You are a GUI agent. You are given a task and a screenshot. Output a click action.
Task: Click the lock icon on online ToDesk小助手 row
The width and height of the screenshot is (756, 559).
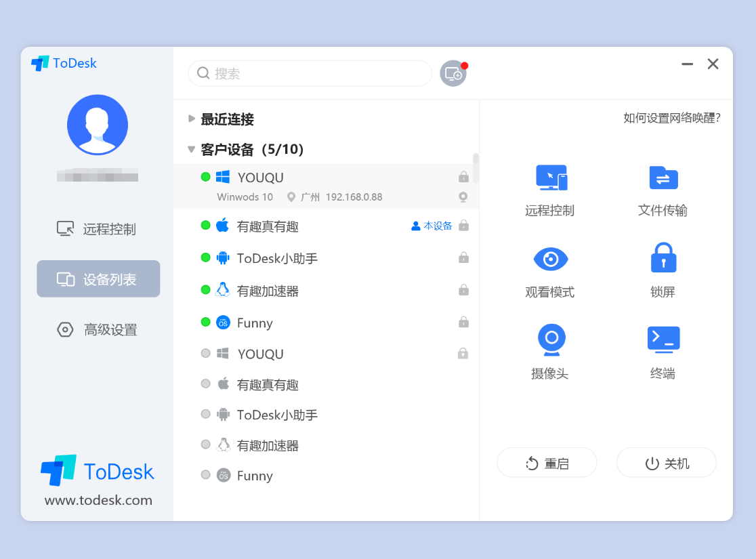click(x=463, y=257)
